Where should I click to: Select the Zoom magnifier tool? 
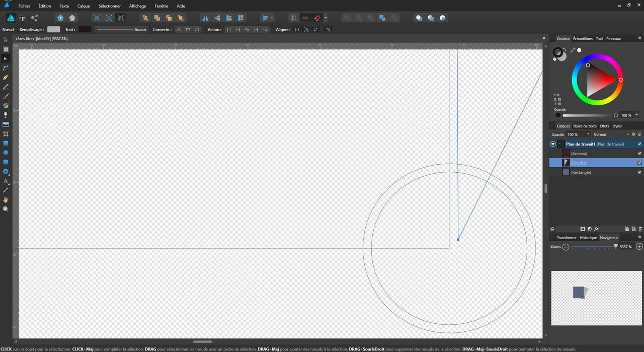[6, 209]
